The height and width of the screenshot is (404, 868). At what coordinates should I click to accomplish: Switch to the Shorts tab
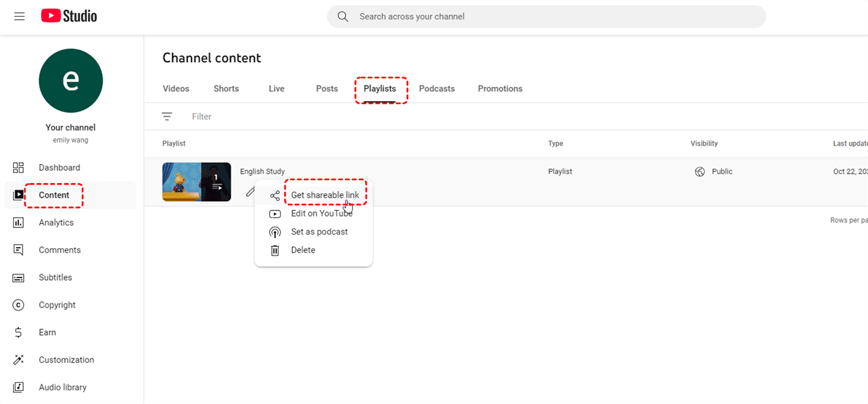[226, 89]
